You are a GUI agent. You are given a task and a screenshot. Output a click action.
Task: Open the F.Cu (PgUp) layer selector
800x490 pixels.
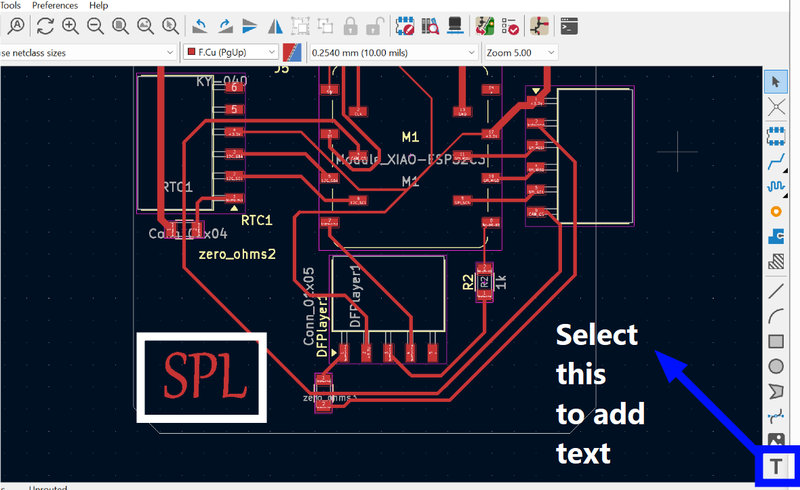click(x=231, y=53)
